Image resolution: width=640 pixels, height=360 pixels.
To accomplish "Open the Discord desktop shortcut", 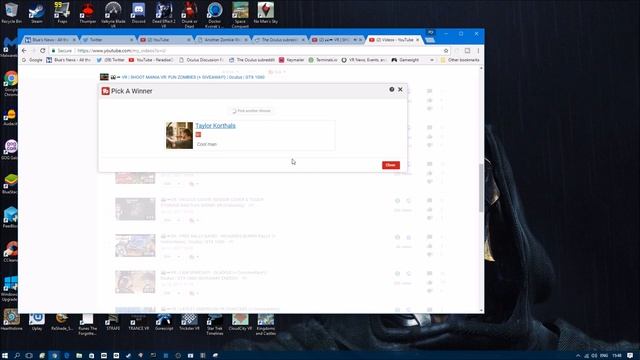I will [x=138, y=13].
